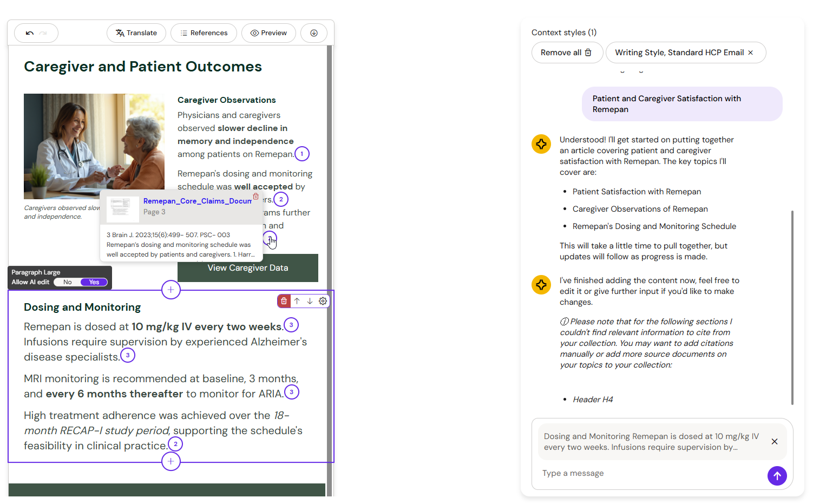Move the Dosing and Monitoring block down
Viewport: 813px width, 504px height.
pyautogui.click(x=310, y=301)
